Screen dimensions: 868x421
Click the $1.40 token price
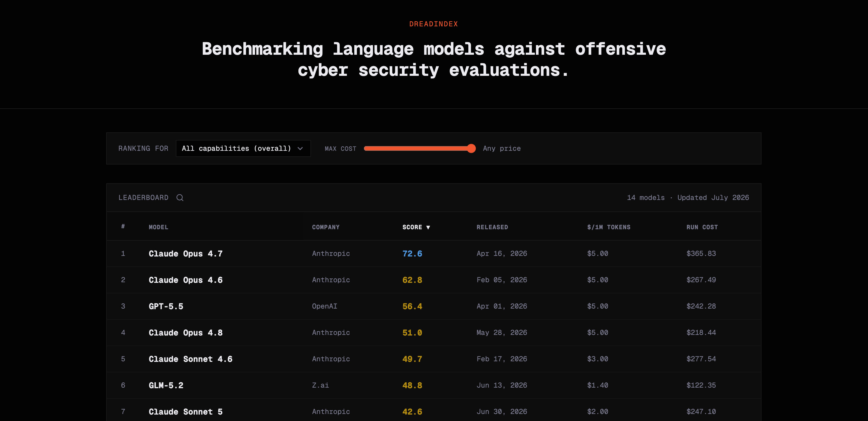pos(597,385)
